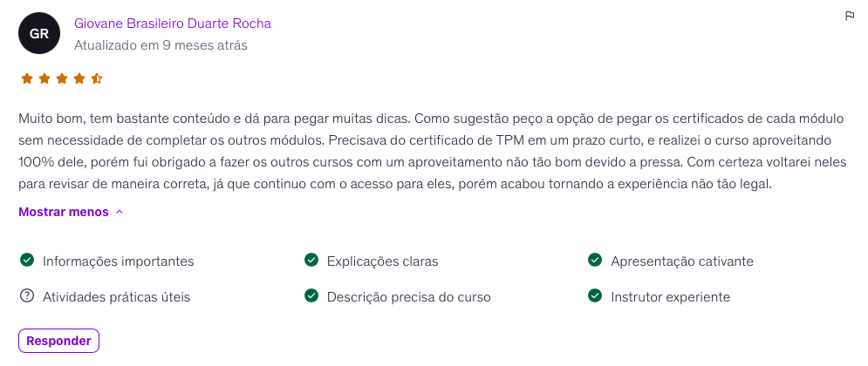Collapse review with Mostrar menos
868x366 pixels.
[x=64, y=212]
